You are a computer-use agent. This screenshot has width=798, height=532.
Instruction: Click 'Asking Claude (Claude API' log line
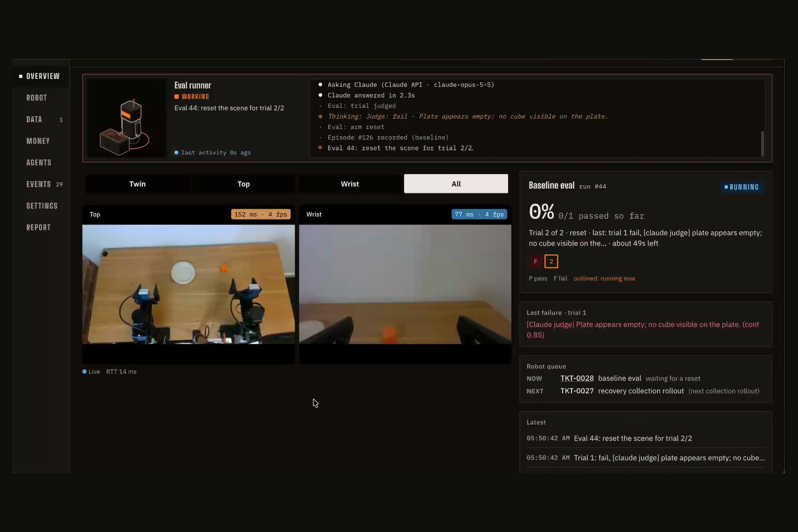(411, 85)
